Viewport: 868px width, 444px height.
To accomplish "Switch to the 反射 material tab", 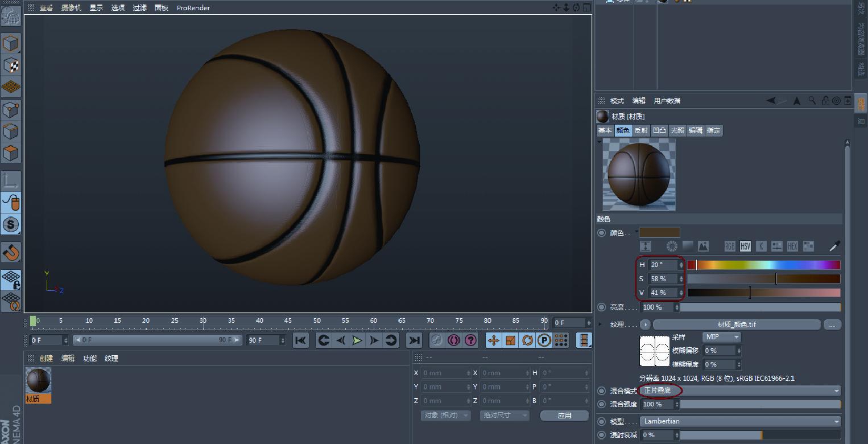I will pos(641,130).
